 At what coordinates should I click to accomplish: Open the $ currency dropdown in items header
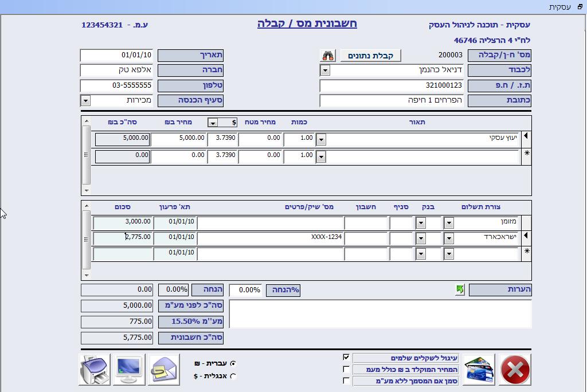pos(213,123)
